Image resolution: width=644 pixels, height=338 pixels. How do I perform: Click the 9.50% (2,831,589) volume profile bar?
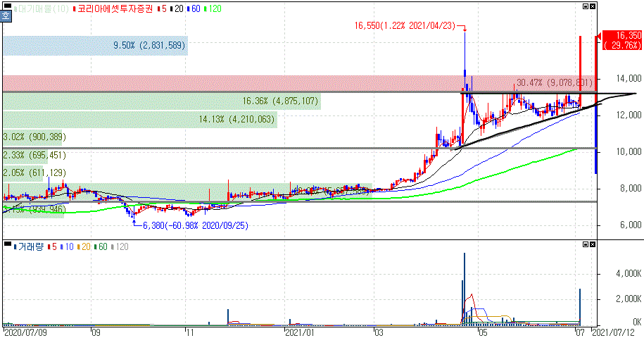pos(95,46)
